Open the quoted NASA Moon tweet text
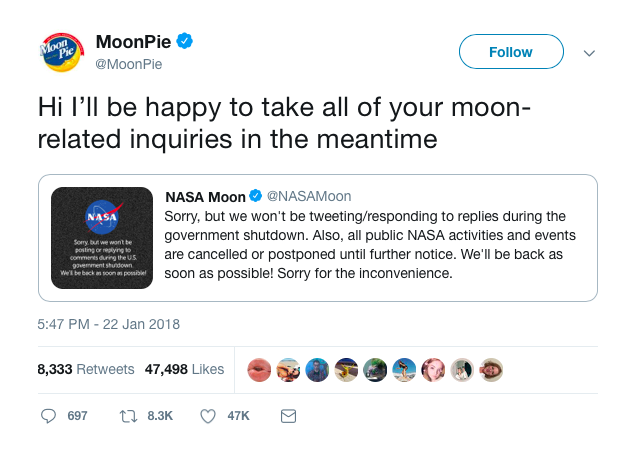 click(370, 245)
